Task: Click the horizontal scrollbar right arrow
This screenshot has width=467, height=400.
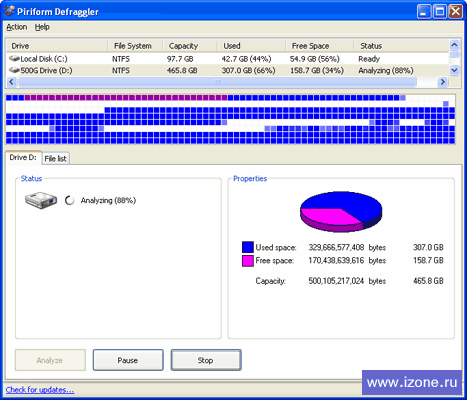Action: tap(443, 82)
